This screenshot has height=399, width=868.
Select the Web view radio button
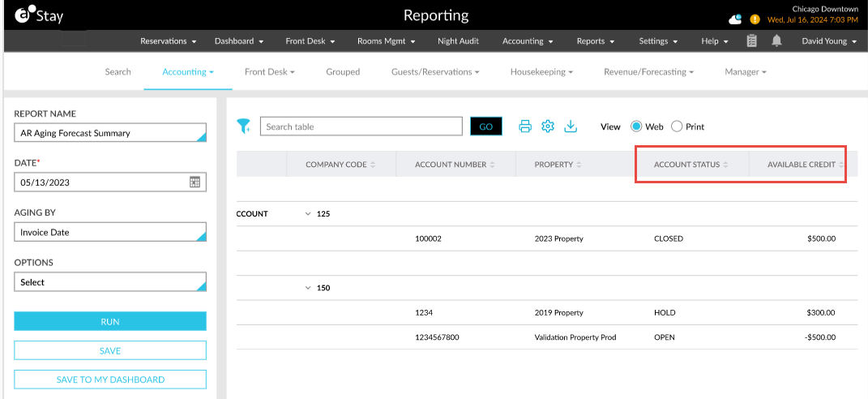coord(636,127)
